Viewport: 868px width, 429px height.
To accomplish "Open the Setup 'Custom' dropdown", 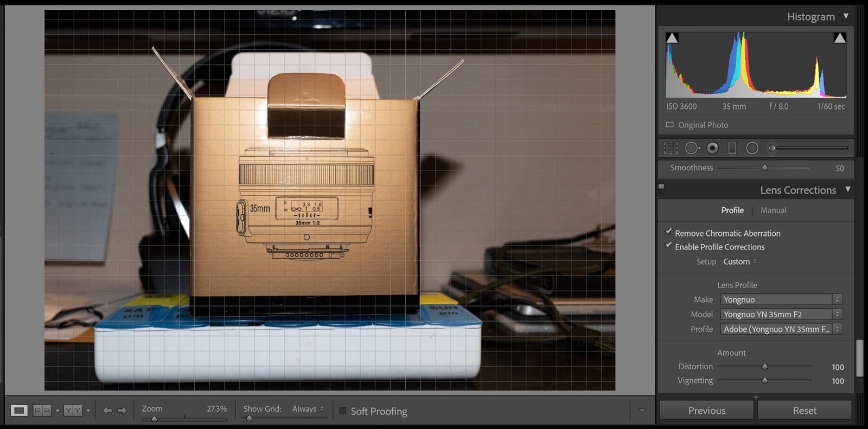I will click(739, 261).
